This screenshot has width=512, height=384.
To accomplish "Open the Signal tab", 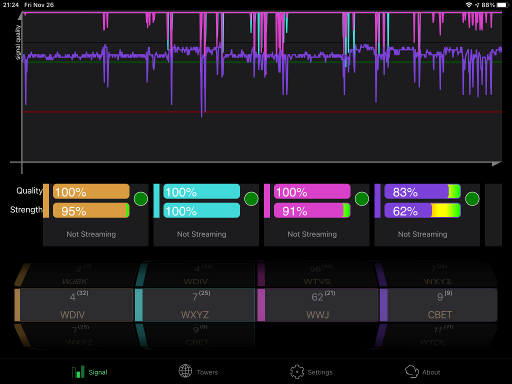I will click(x=90, y=372).
